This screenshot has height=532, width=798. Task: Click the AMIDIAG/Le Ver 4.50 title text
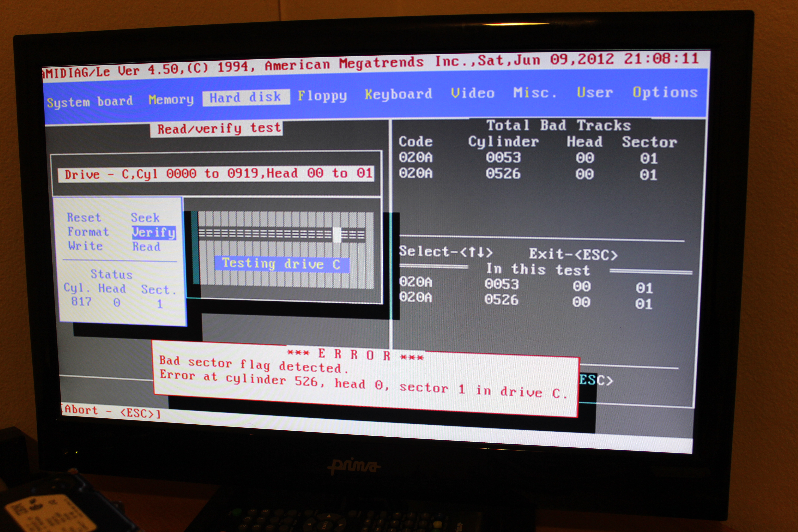tap(111, 71)
